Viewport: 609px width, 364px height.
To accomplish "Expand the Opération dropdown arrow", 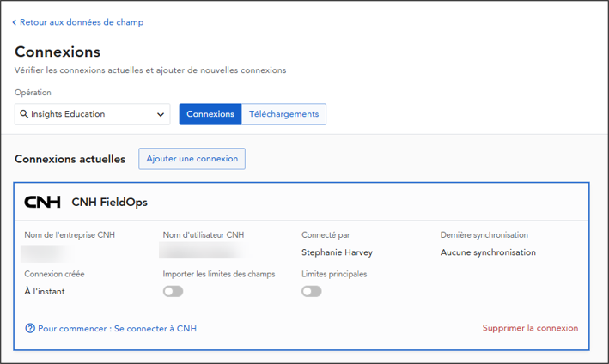I will point(161,114).
